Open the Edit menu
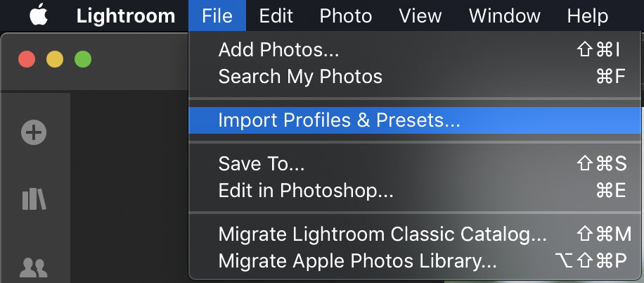 tap(276, 15)
